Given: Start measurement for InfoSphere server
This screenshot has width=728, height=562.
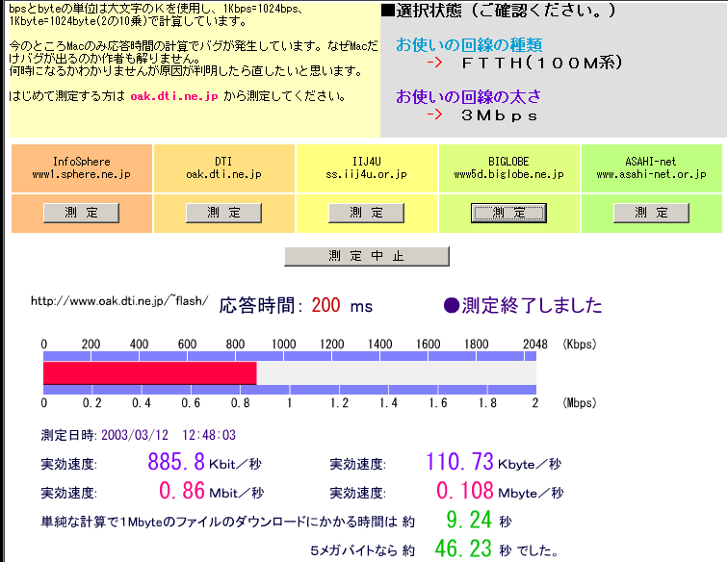Looking at the screenshot, I should click(x=81, y=213).
